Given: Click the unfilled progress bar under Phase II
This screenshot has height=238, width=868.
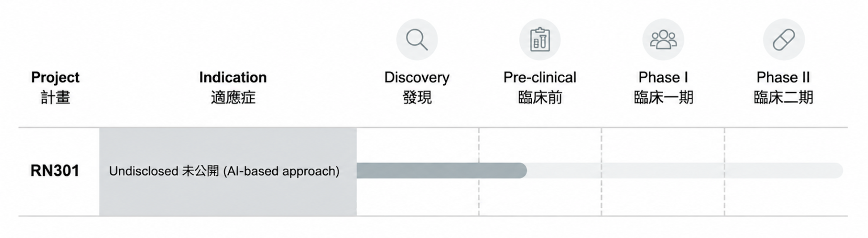Looking at the screenshot, I should point(784,171).
